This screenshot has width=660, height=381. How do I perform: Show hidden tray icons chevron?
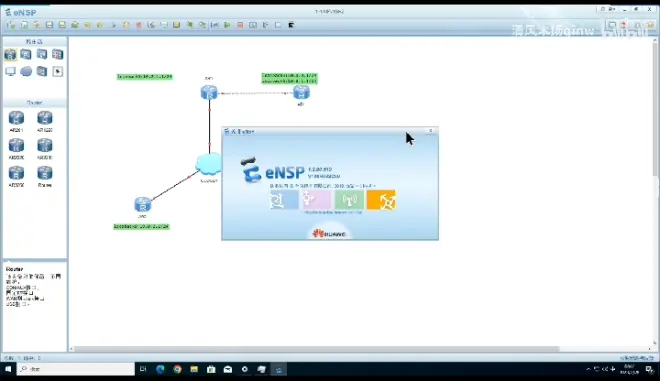coord(588,369)
